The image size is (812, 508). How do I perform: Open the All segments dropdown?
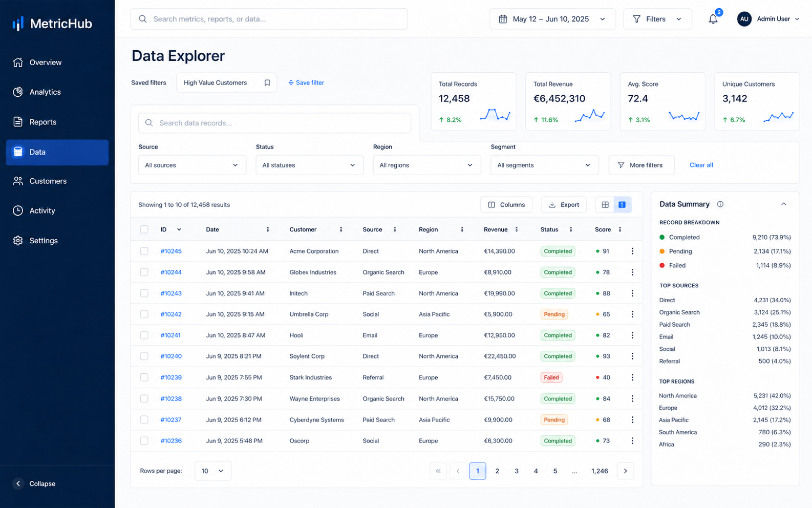[544, 165]
